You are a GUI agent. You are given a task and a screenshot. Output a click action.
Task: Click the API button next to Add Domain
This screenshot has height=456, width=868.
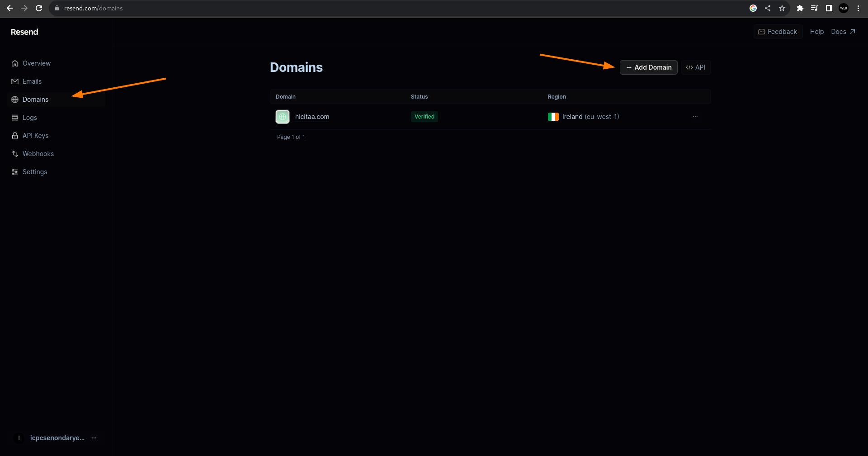point(696,67)
